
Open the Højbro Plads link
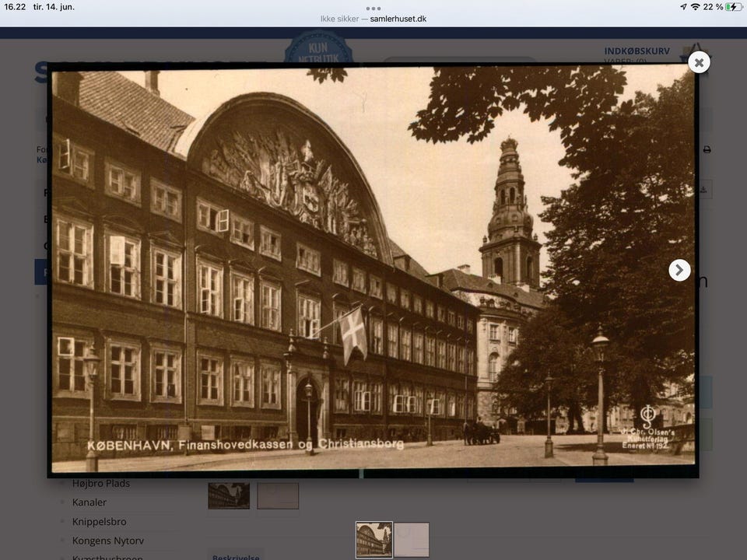click(101, 483)
